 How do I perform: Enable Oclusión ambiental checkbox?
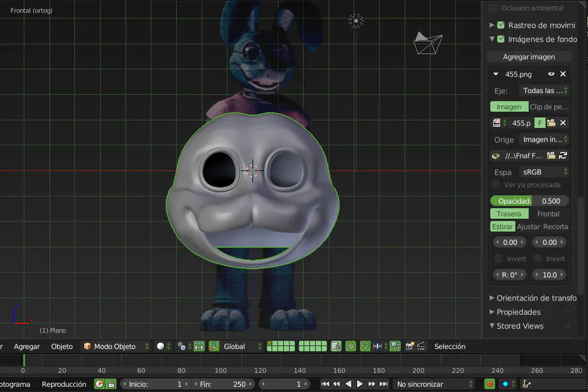(x=493, y=7)
